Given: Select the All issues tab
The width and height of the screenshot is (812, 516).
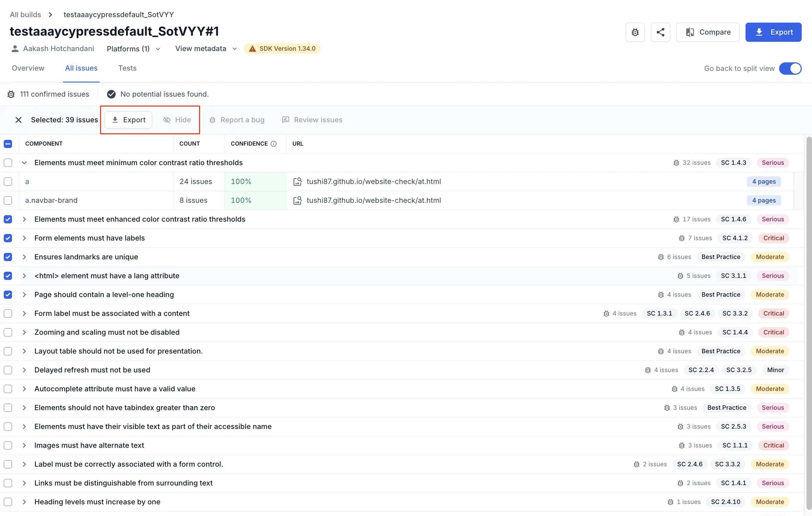Looking at the screenshot, I should (x=81, y=68).
